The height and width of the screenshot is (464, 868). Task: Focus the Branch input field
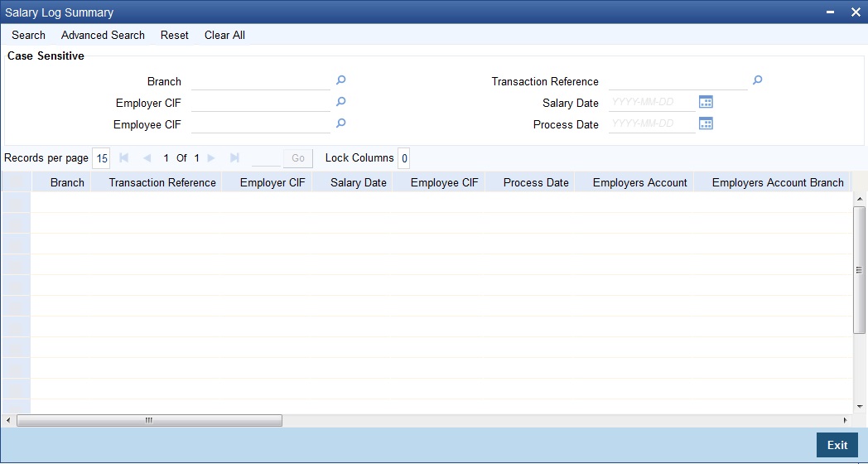click(261, 81)
